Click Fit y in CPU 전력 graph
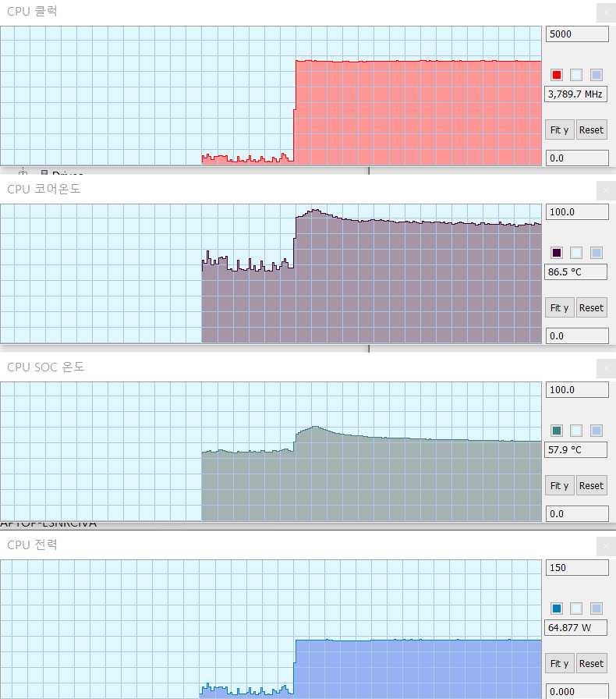The image size is (616, 699). coord(559,663)
